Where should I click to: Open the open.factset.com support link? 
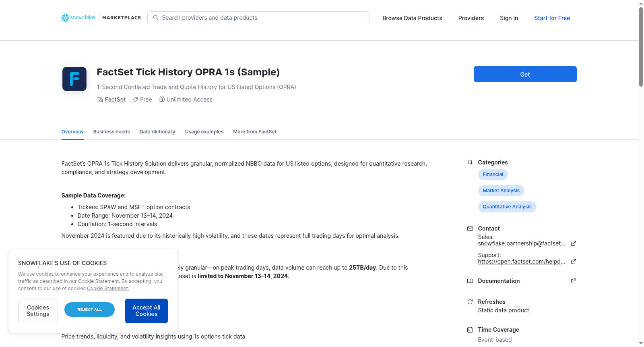pyautogui.click(x=522, y=262)
